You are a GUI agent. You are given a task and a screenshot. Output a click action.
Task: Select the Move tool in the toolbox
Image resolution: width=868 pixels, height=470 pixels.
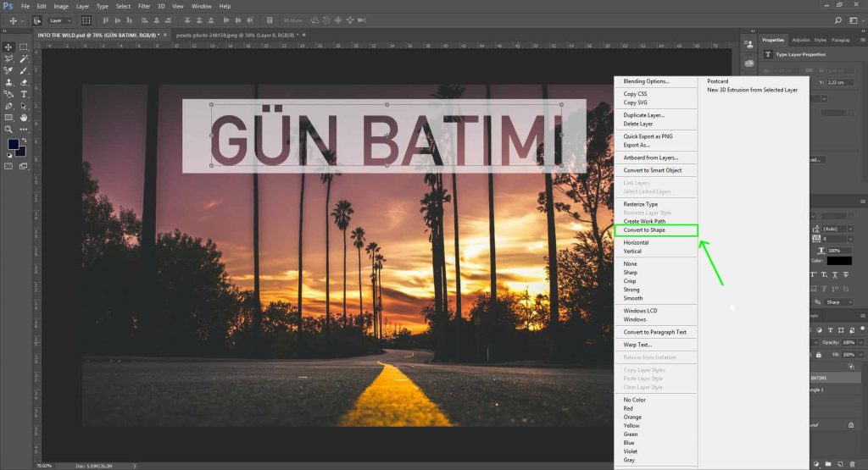tap(8, 47)
